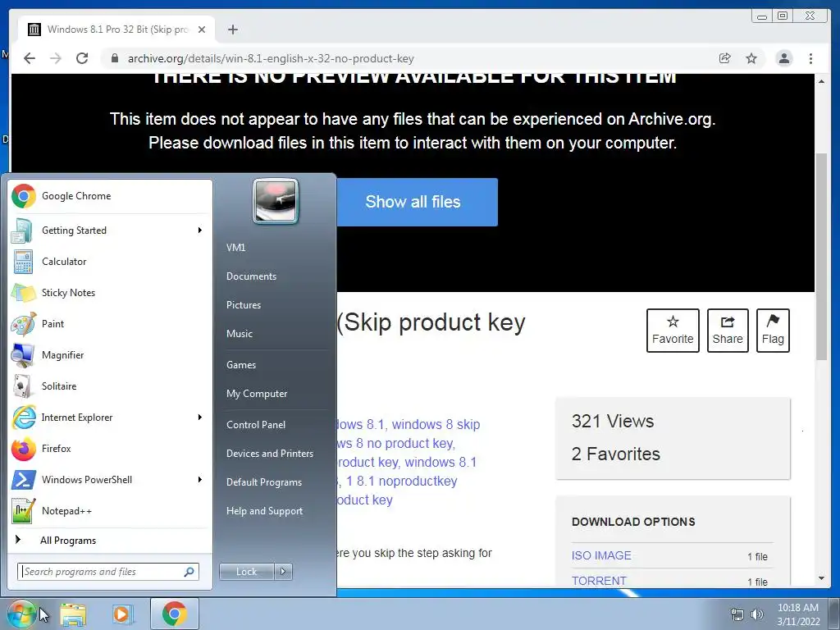Open VM1 user folder

pyautogui.click(x=236, y=248)
